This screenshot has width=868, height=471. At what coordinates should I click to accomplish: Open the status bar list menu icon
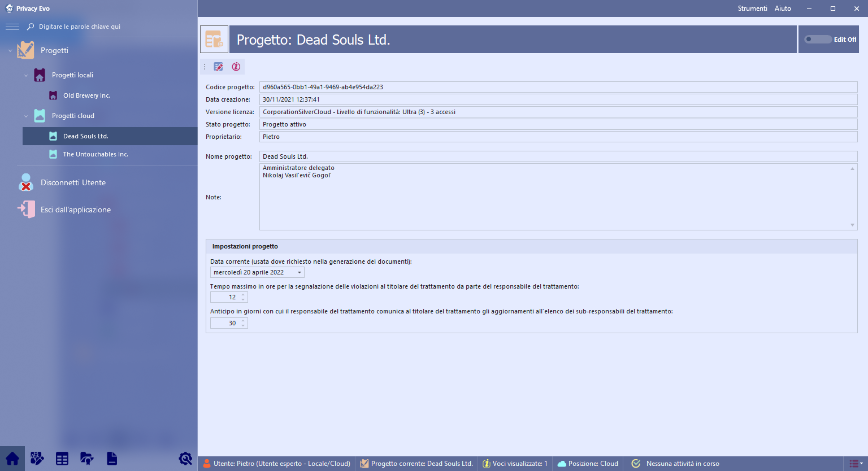[x=856, y=464]
